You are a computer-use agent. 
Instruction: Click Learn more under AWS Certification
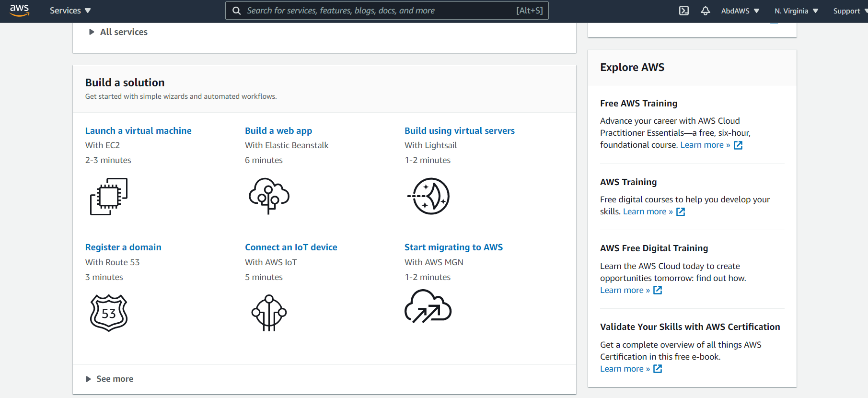tap(625, 369)
